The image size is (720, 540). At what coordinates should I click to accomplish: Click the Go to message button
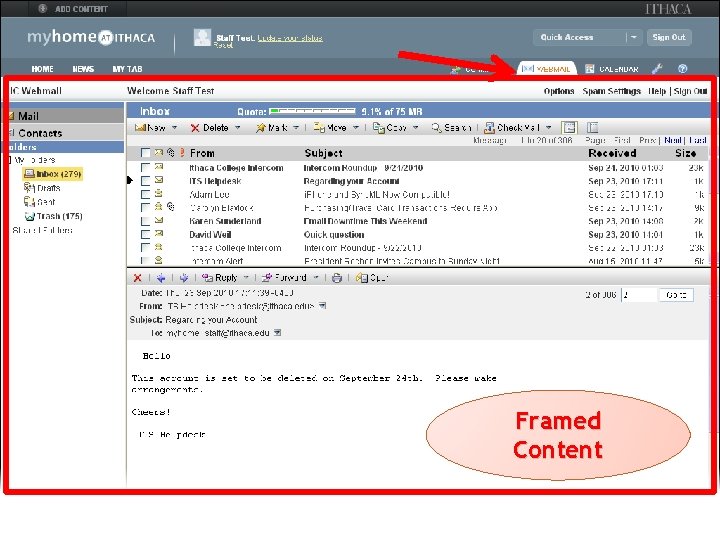[676, 295]
